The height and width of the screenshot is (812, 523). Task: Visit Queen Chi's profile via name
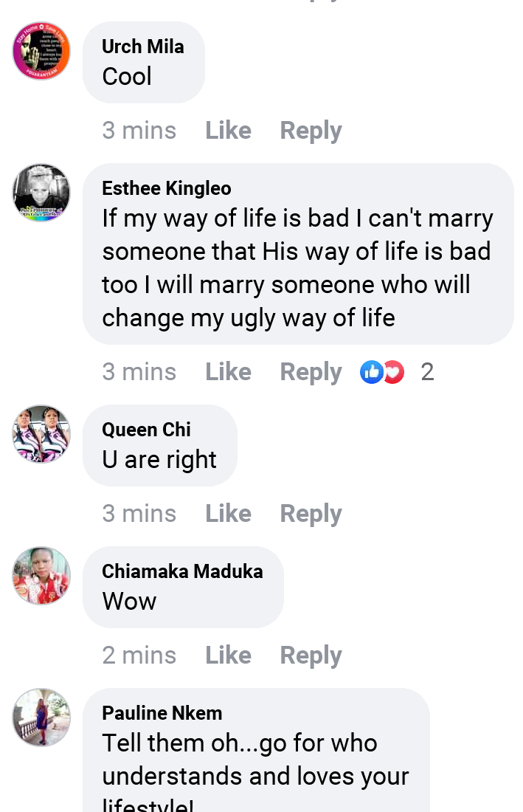coord(146,430)
